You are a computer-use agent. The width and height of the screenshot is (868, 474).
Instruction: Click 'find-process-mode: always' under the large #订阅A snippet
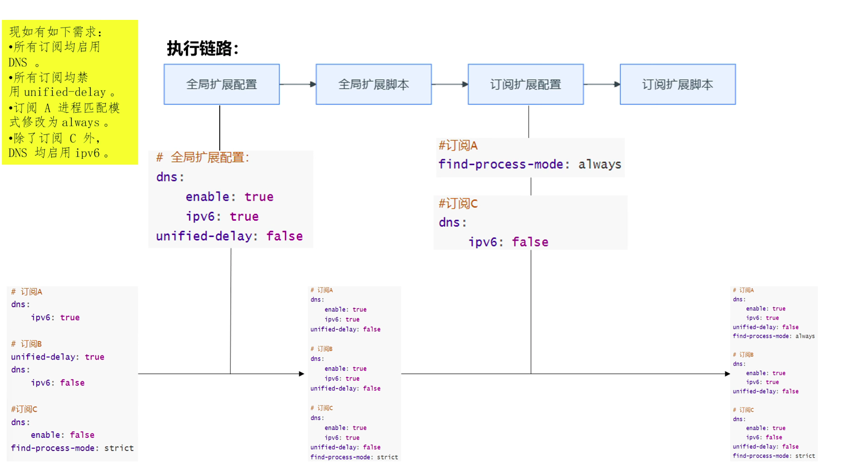pos(529,164)
